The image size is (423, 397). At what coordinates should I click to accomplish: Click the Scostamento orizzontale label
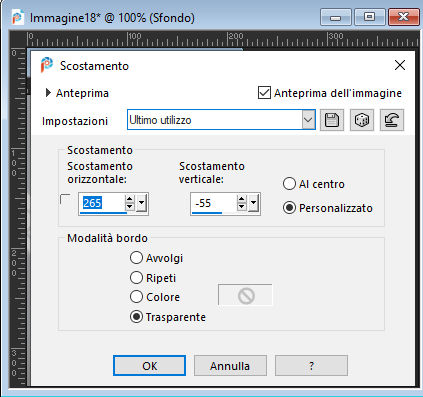click(x=100, y=173)
